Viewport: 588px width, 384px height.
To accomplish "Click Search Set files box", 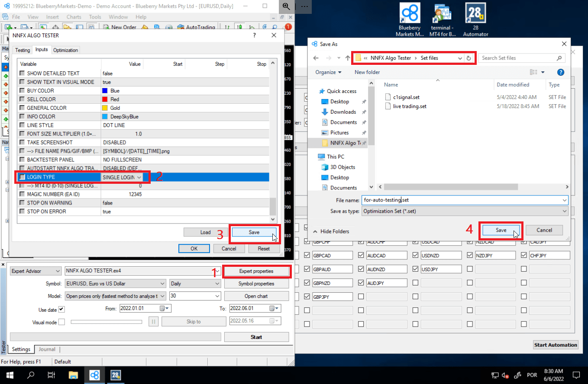I will (522, 58).
